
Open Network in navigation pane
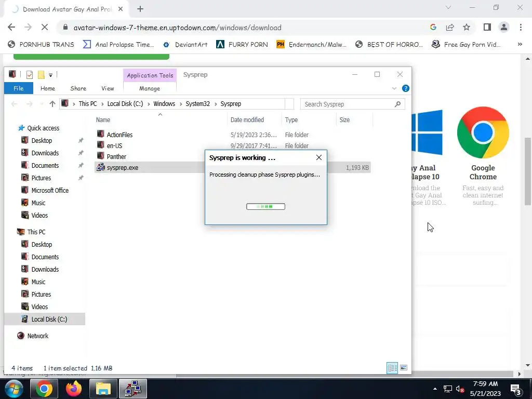tap(37, 336)
